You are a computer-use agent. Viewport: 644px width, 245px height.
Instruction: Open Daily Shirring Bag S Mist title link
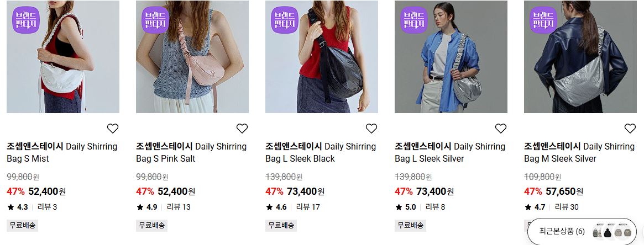(62, 152)
